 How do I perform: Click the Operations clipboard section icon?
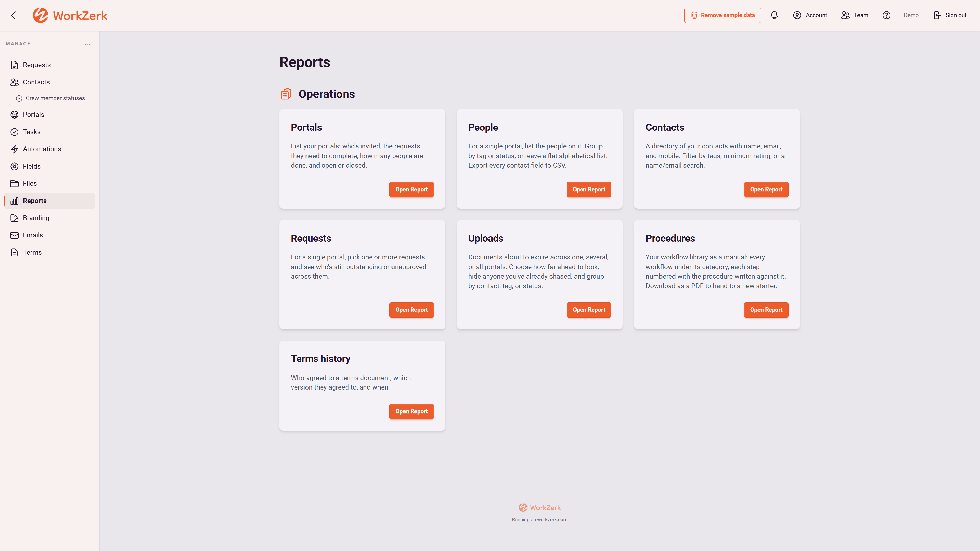pos(286,94)
